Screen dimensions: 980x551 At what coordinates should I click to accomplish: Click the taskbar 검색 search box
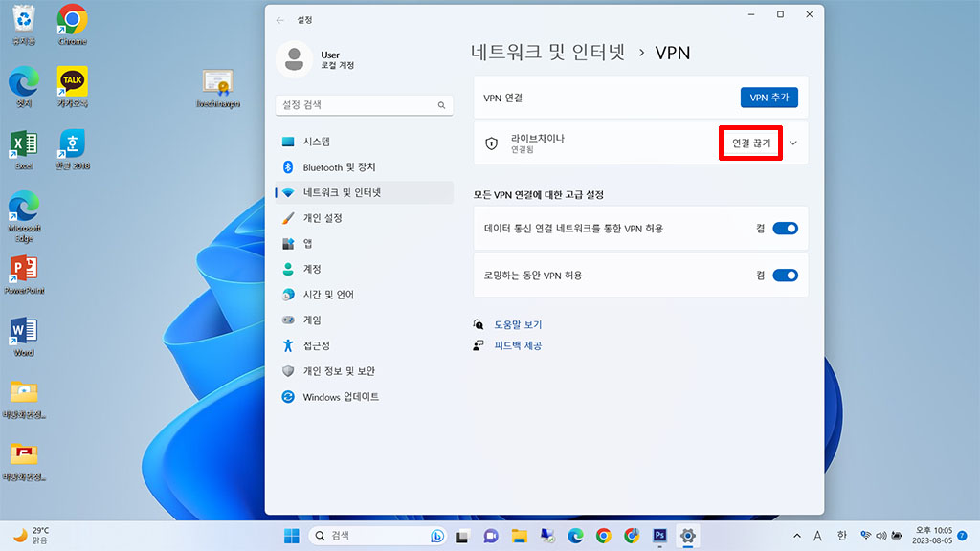(377, 536)
